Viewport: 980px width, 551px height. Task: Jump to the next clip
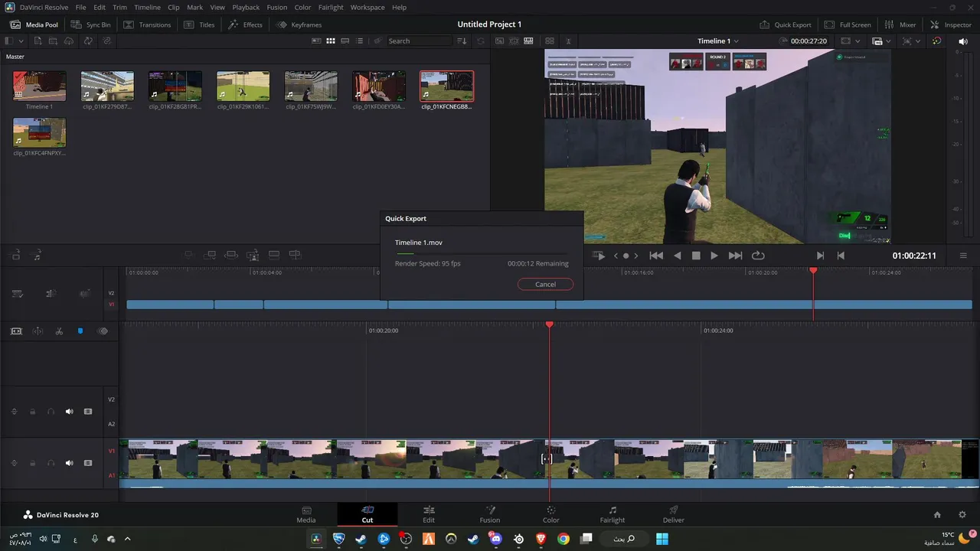(735, 256)
